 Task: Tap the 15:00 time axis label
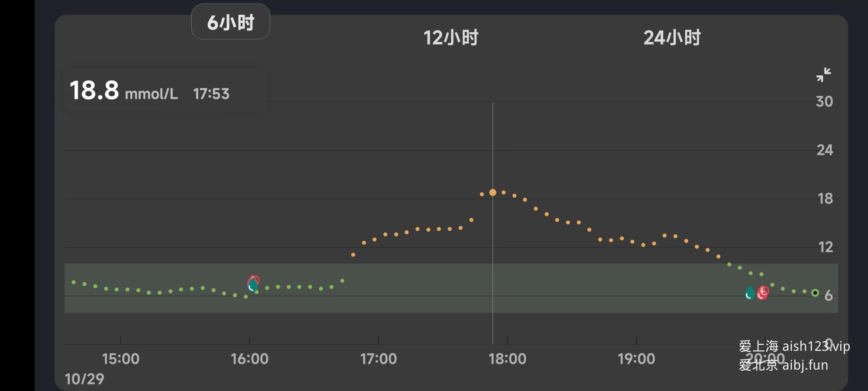pos(120,359)
